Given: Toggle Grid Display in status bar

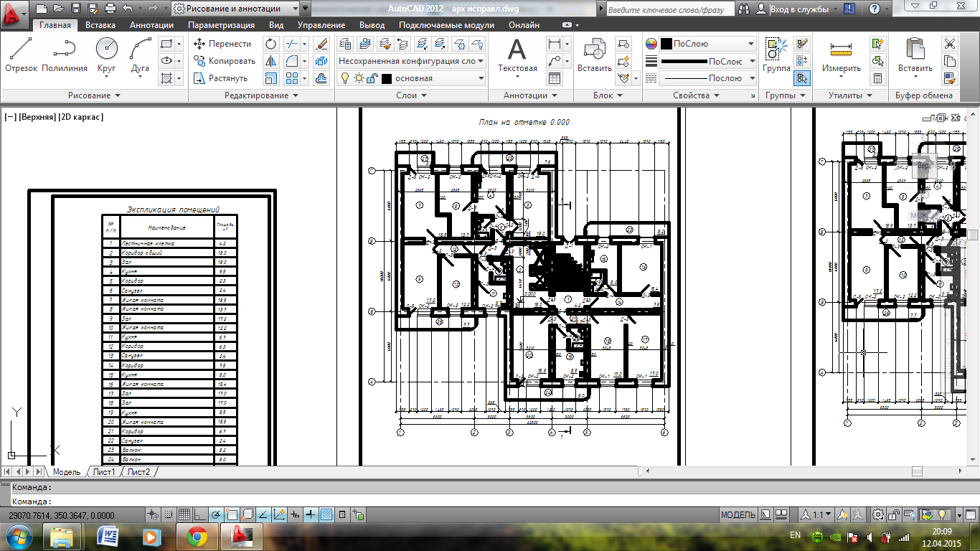Looking at the screenshot, I should [184, 514].
